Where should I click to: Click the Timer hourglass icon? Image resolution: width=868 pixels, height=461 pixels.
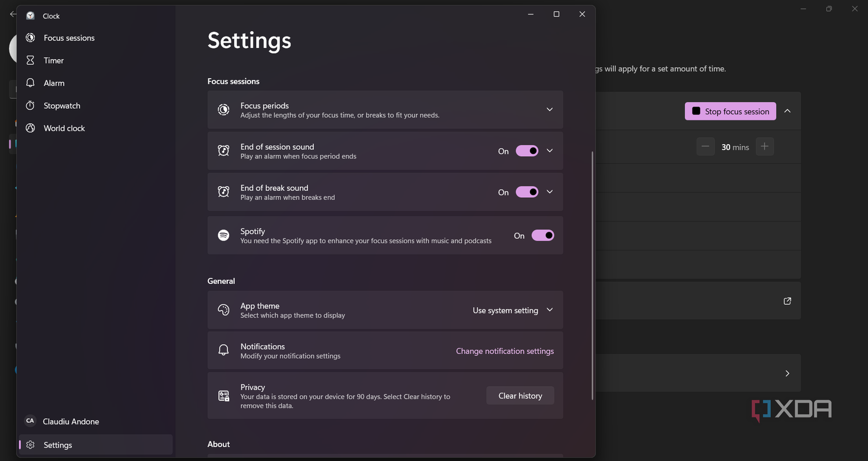coord(30,60)
